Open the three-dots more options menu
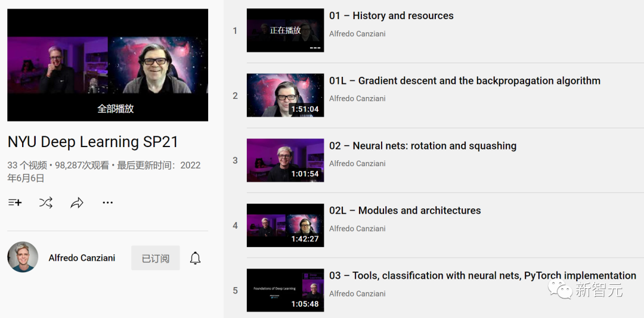 pos(107,202)
